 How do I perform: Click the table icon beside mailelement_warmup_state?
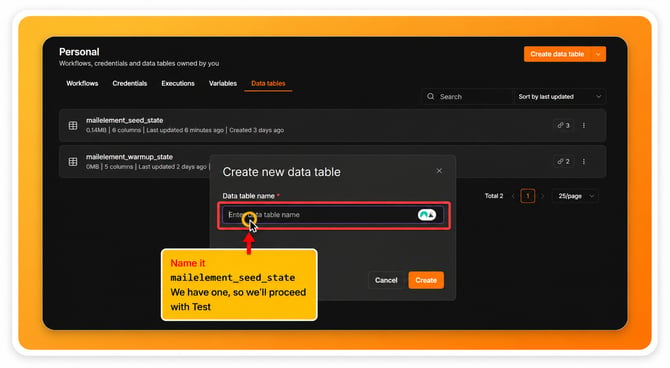pos(73,162)
